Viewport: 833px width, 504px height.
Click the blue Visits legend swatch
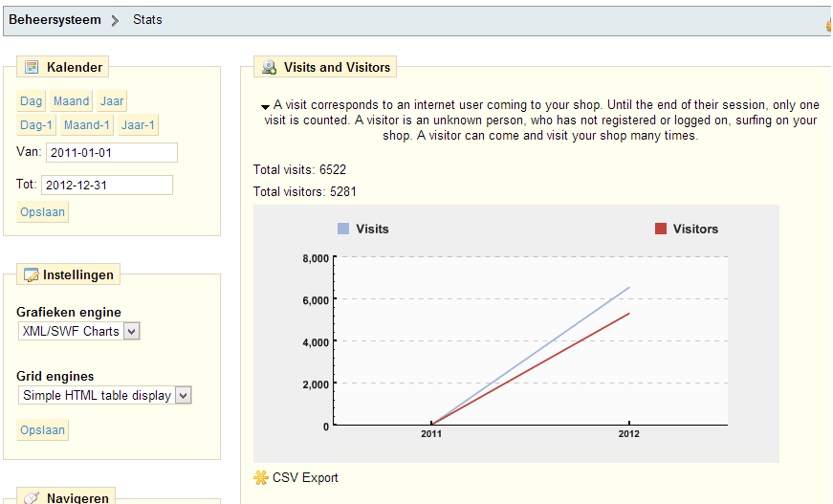(343, 229)
